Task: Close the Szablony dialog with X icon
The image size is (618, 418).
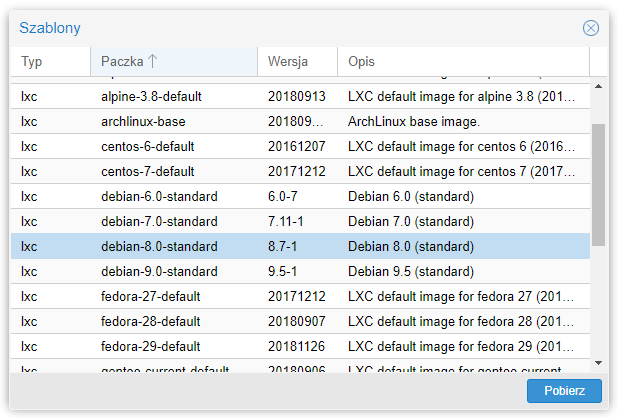Action: click(x=591, y=28)
